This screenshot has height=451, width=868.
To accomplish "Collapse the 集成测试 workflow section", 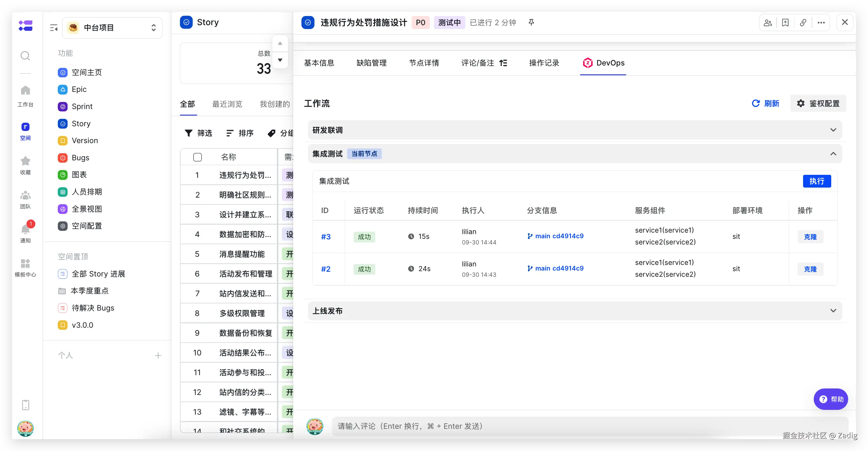I will click(833, 154).
